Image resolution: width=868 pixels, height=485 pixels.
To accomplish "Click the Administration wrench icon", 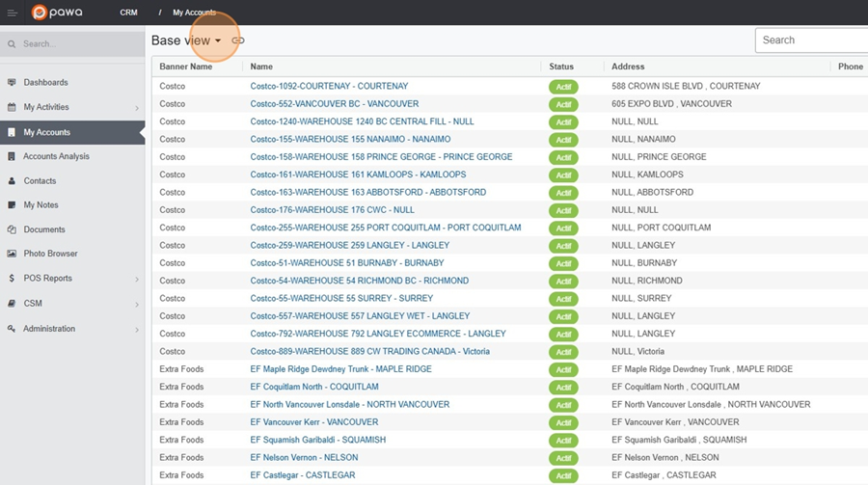I will [12, 329].
